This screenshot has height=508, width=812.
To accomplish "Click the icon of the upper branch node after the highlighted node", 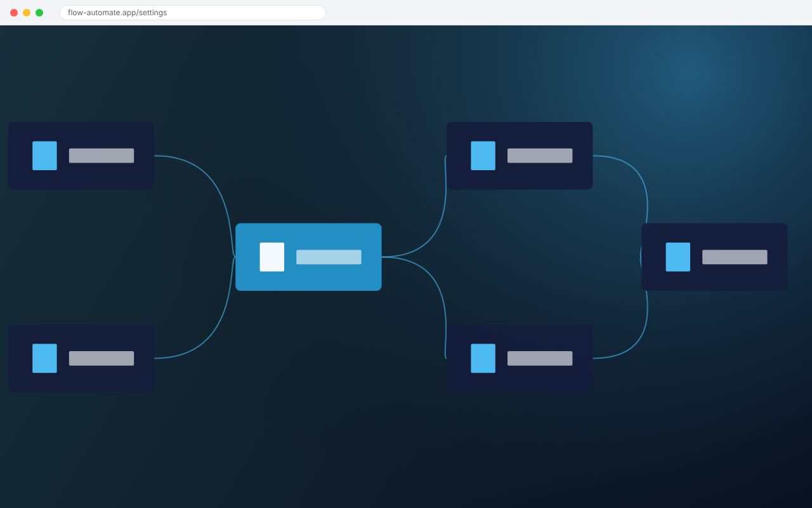I will 483,156.
